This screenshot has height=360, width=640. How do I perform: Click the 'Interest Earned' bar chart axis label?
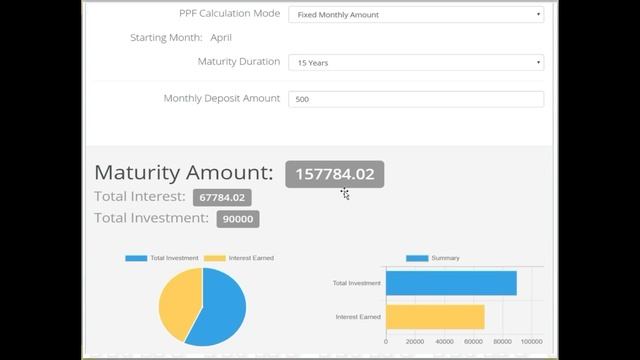point(358,317)
